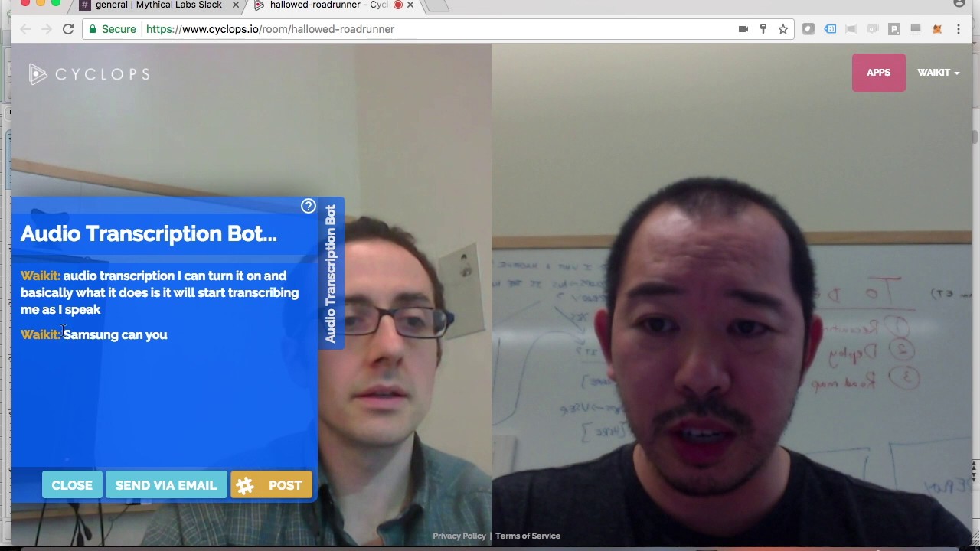This screenshot has height=551, width=980.
Task: Click the address bar URL
Action: pyautogui.click(x=269, y=29)
